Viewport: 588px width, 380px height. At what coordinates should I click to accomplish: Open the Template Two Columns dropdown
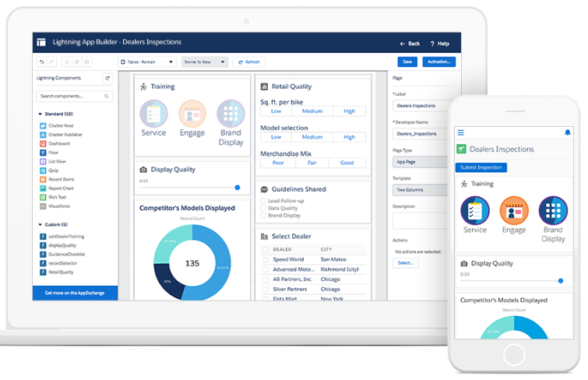(420, 190)
